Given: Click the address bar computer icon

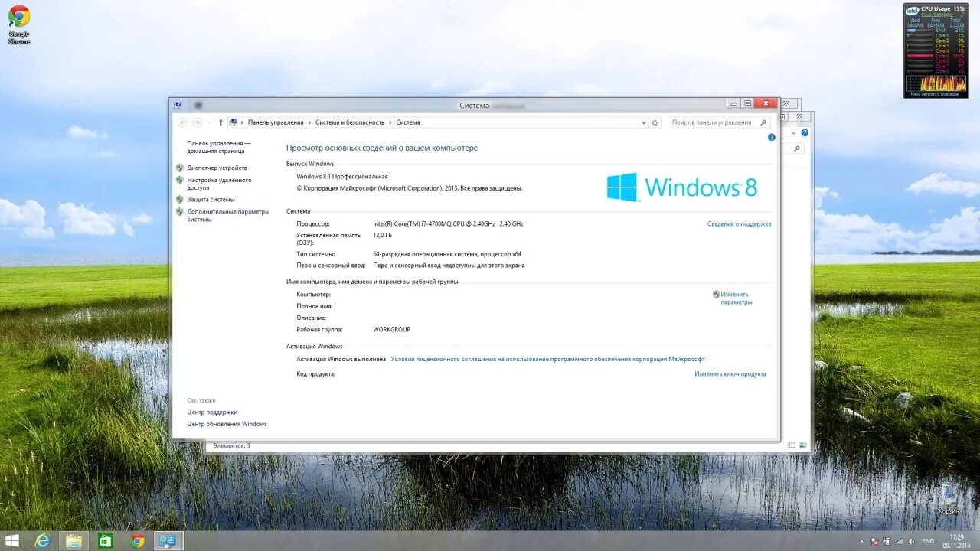Looking at the screenshot, I should pyautogui.click(x=233, y=122).
